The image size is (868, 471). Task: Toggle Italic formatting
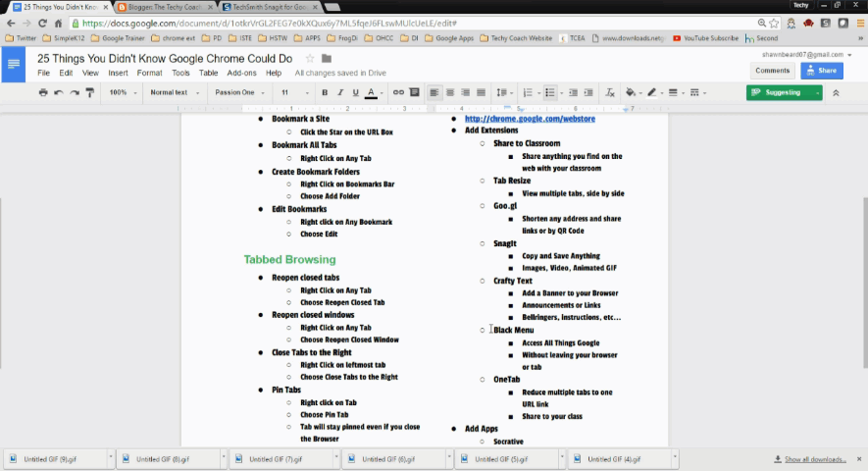[340, 92]
